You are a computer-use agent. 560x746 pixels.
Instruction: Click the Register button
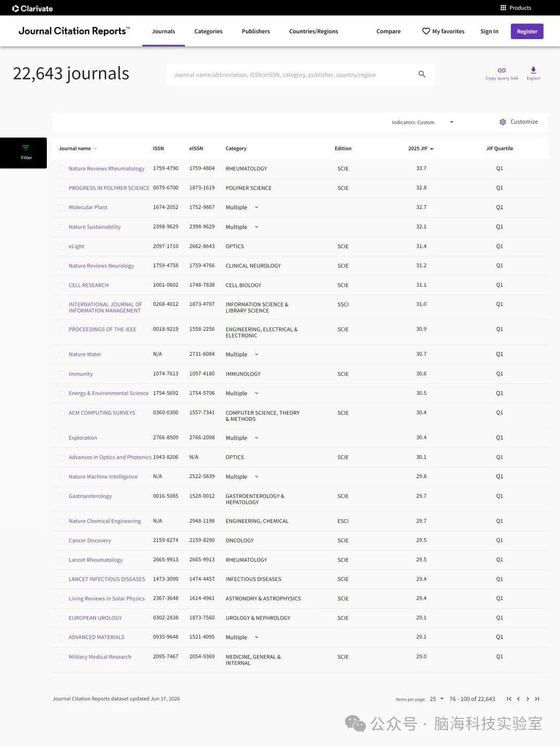(527, 31)
